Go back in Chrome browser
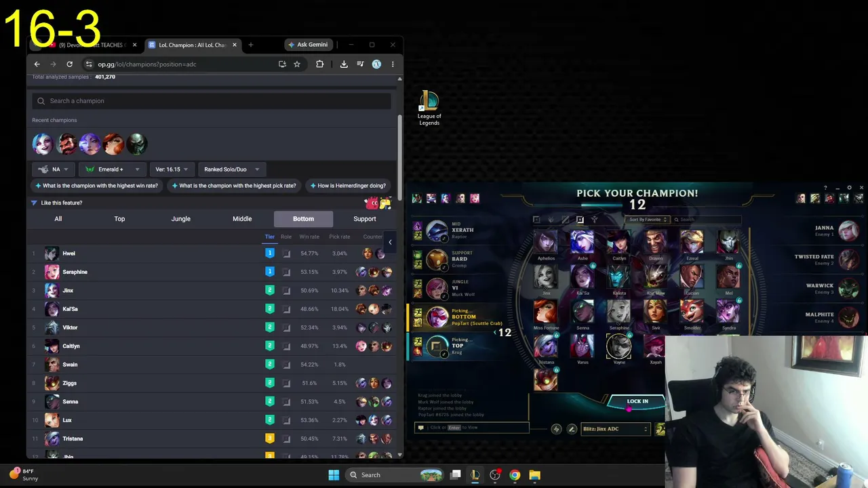Image resolution: width=868 pixels, height=488 pixels. coord(37,64)
